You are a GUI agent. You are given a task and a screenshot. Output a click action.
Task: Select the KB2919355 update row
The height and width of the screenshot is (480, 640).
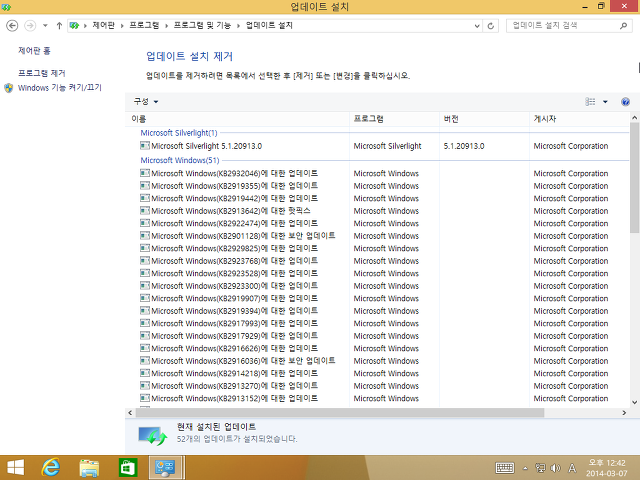377,186
